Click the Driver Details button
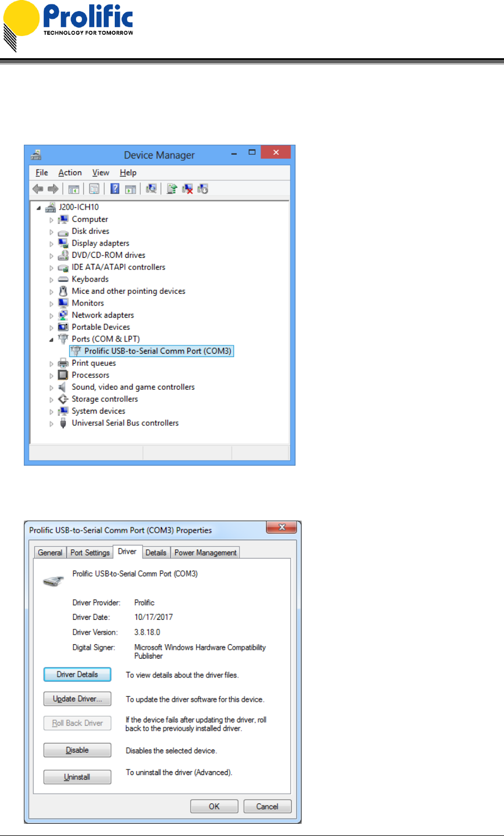This screenshot has width=504, height=836. [x=77, y=674]
